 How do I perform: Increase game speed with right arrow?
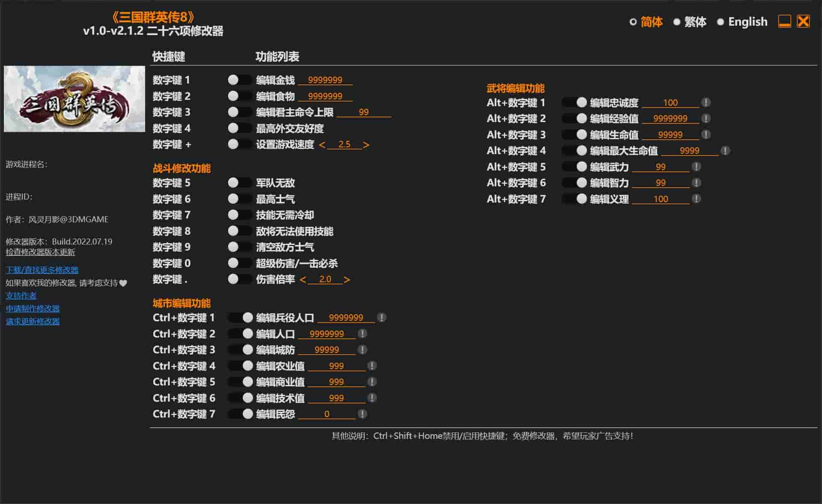tap(366, 145)
